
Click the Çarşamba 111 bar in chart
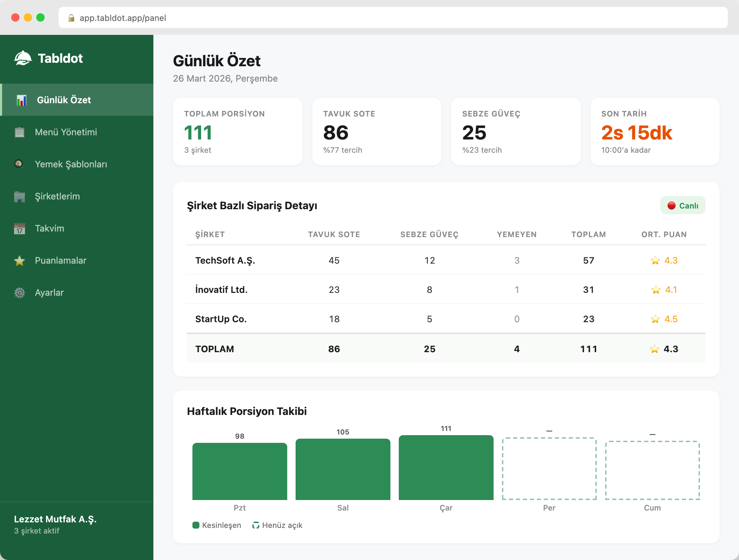pyautogui.click(x=446, y=467)
